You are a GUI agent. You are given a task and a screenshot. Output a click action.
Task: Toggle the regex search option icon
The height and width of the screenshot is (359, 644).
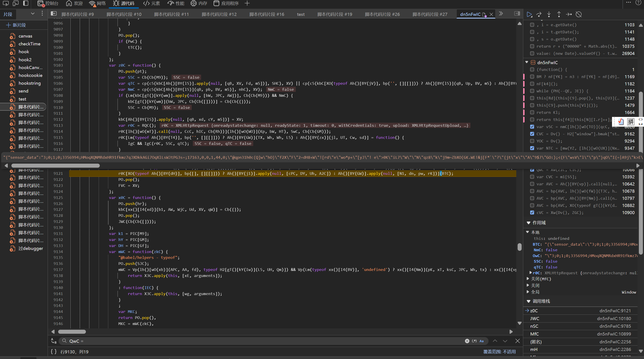tap(474, 341)
